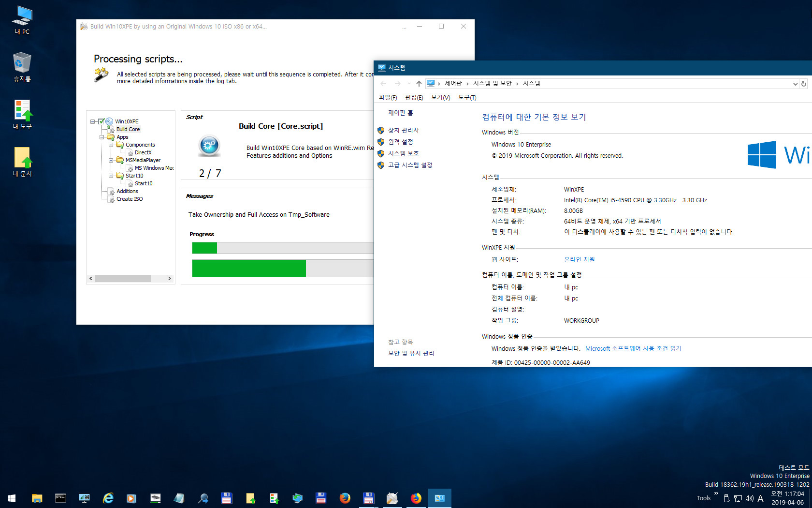Open media player taskbar icon

[x=131, y=498]
